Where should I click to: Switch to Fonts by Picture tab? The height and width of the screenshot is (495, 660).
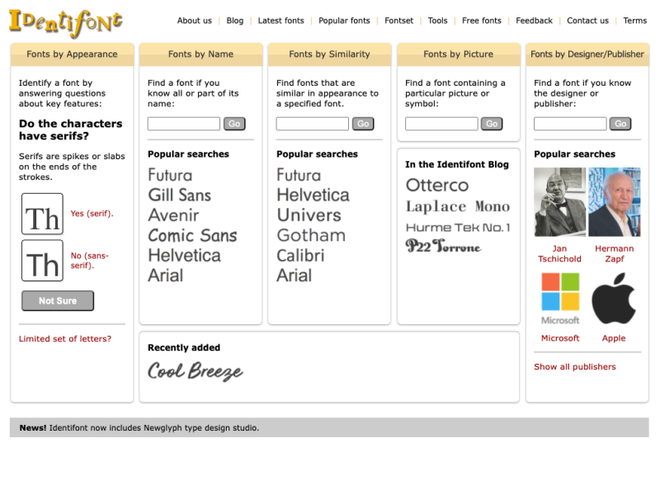coord(458,54)
